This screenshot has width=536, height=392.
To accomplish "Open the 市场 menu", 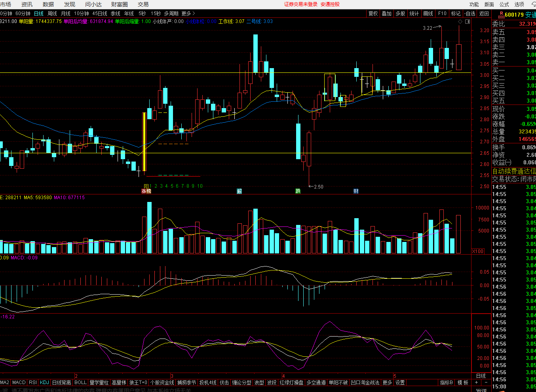I will click(6, 4).
